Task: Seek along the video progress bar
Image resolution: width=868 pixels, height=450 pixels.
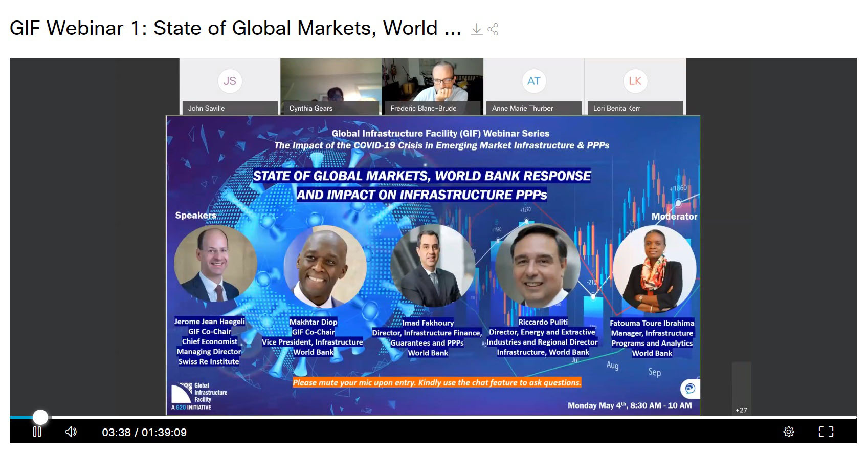Action: (x=433, y=417)
